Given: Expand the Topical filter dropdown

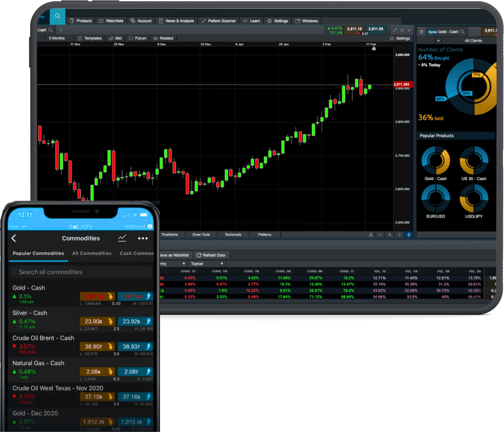Looking at the screenshot, I should [x=206, y=263].
